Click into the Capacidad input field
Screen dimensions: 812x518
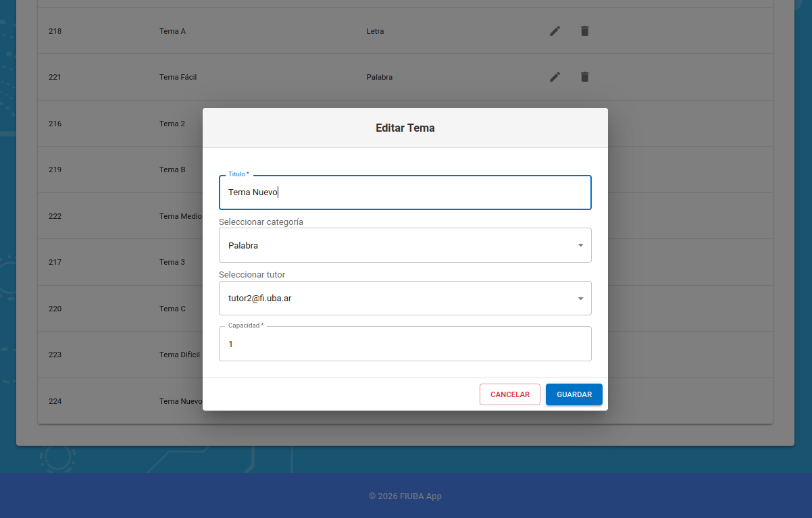[x=405, y=344]
